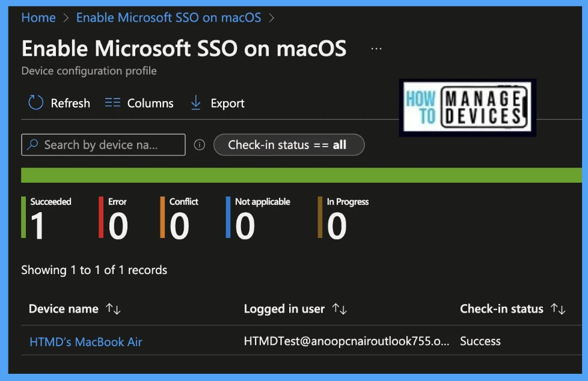The width and height of the screenshot is (588, 381).
Task: Click the Check-in status column header text
Action: (x=501, y=309)
